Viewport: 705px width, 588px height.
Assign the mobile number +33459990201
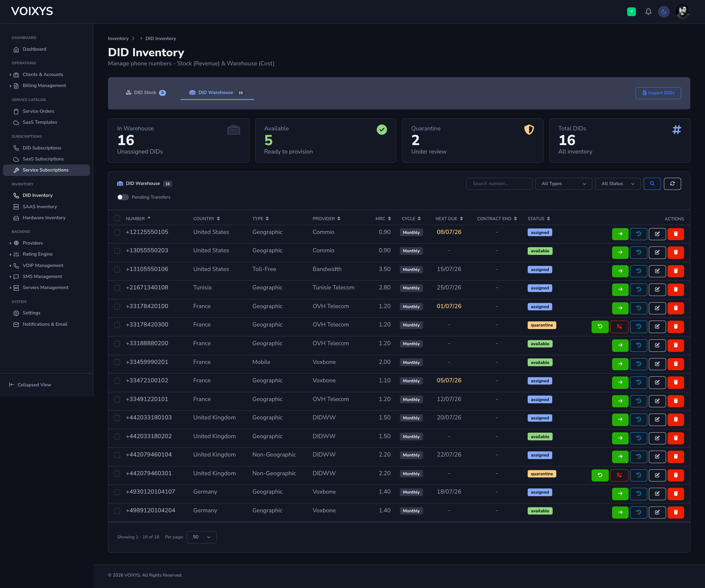[620, 364]
